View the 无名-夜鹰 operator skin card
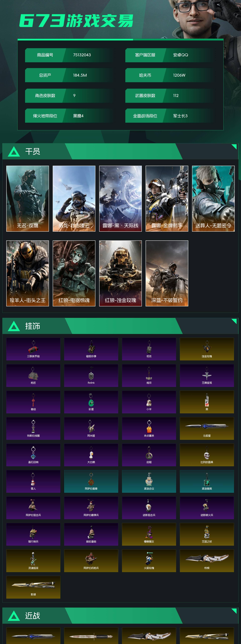Image resolution: width=241 pixels, height=644 pixels. tap(27, 199)
